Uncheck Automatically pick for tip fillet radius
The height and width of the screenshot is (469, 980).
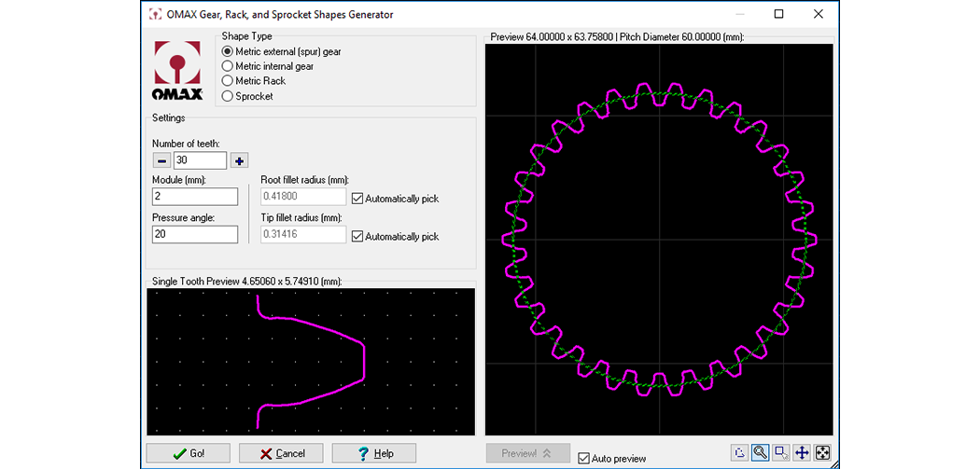tap(357, 237)
